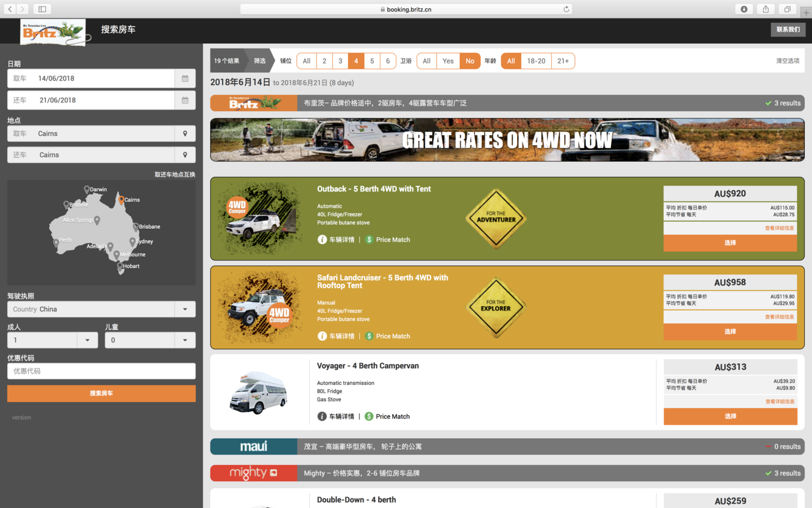Open the Safari share icon

(x=765, y=9)
